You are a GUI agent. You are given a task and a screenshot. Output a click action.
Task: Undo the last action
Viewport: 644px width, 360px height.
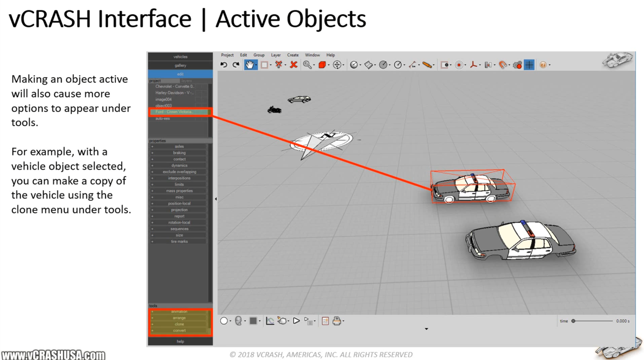click(224, 65)
